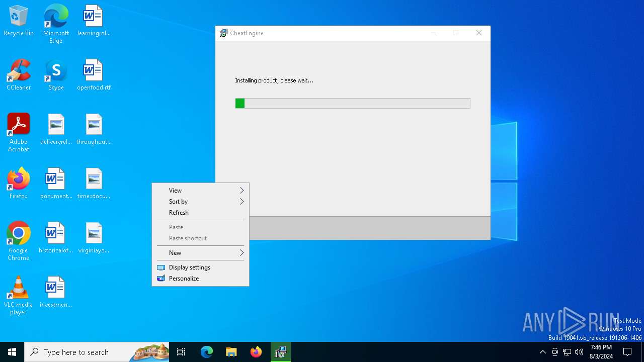Click the "Installing product, please wait…" text
This screenshot has height=362, width=644.
[x=274, y=80]
